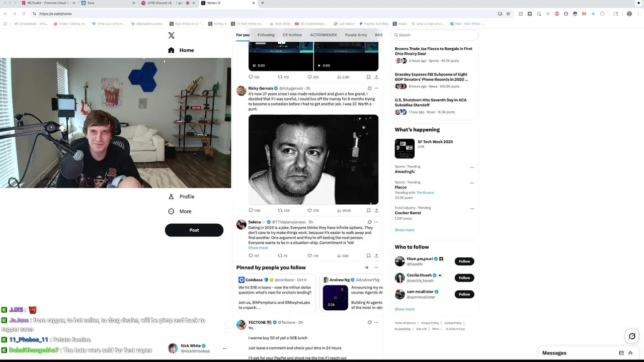
Task: Open more menu on Selena post
Action: click(x=376, y=222)
